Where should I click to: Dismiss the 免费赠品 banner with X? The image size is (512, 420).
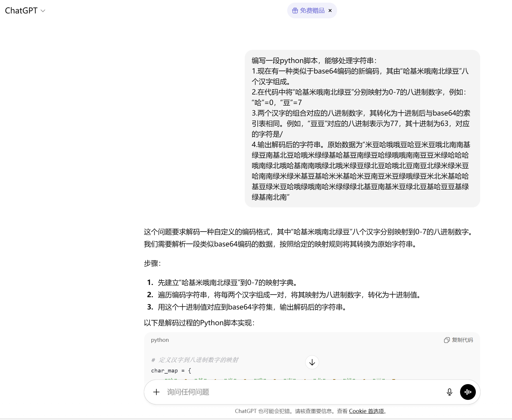330,10
